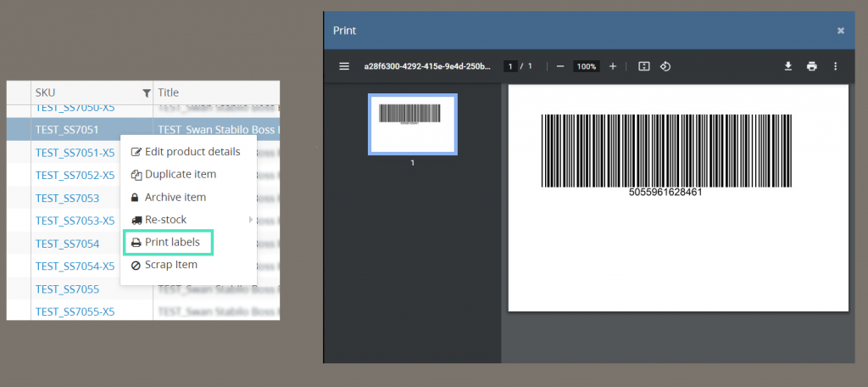Open the PDF viewer more actions menu
The image size is (868, 387).
pyautogui.click(x=835, y=66)
